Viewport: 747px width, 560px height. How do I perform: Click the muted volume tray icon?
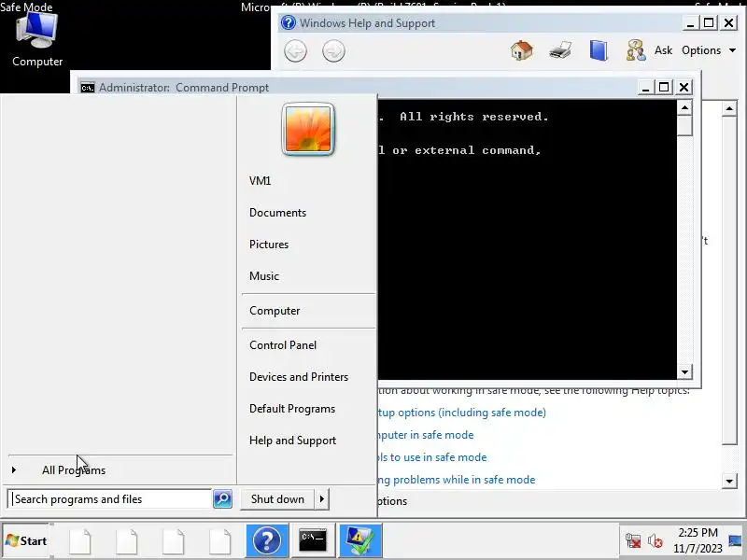tap(655, 541)
